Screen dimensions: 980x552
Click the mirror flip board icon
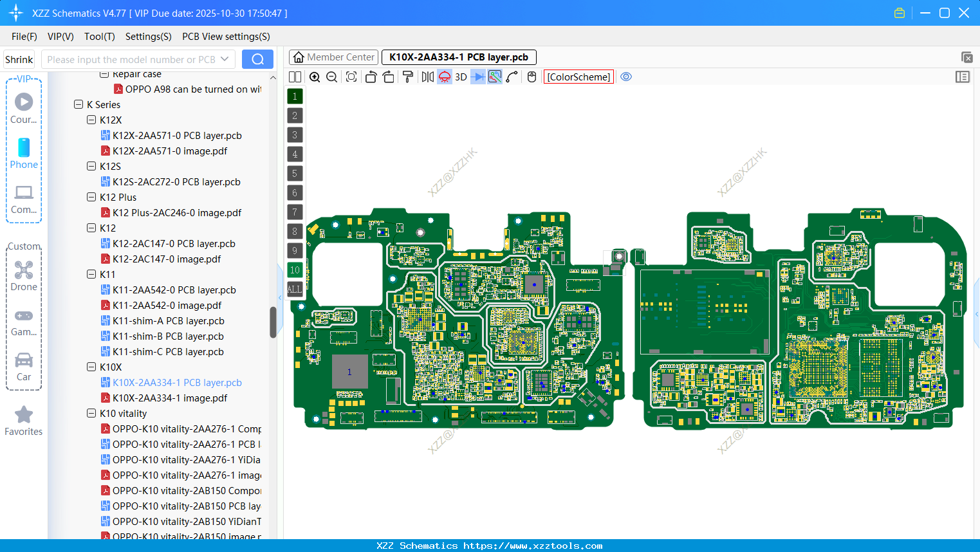427,77
